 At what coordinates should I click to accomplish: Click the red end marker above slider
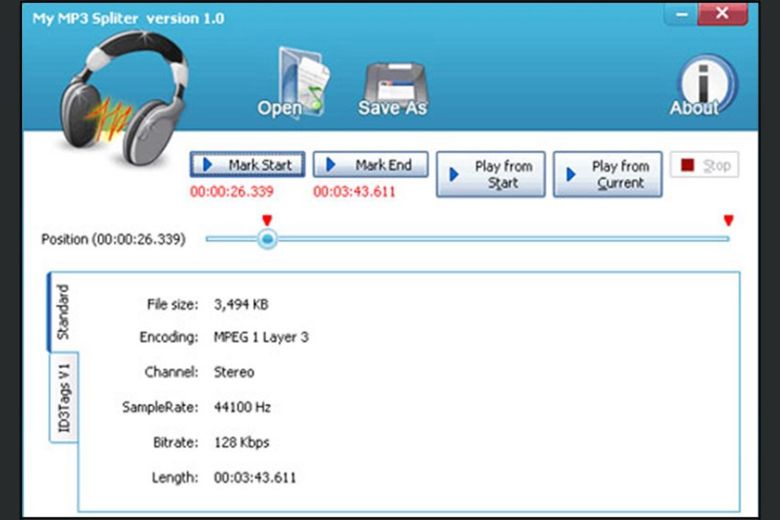729,220
